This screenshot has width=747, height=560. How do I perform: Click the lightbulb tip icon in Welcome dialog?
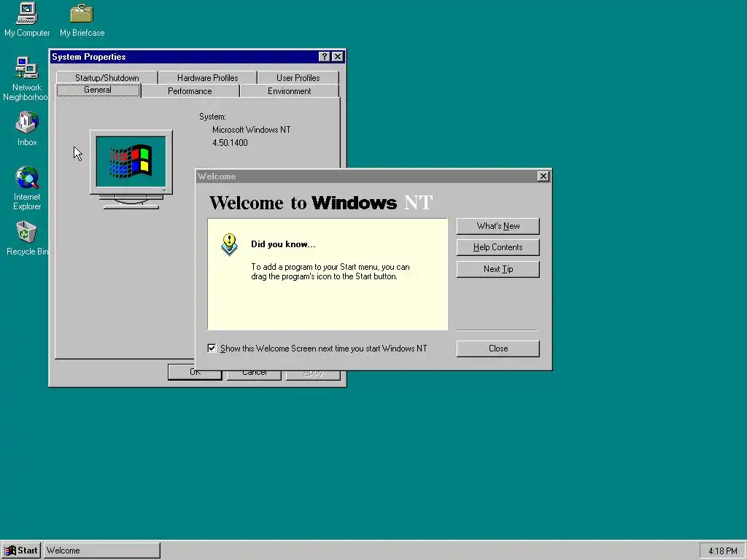coord(229,244)
